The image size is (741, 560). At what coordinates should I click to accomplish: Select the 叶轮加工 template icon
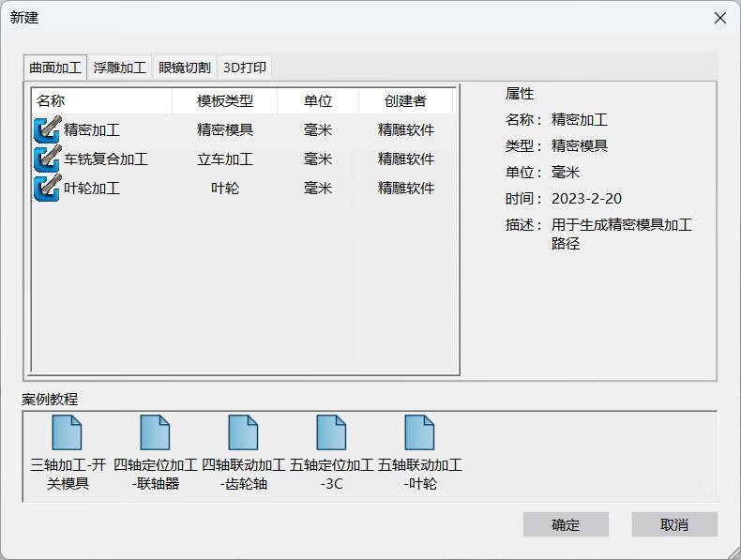pos(47,189)
